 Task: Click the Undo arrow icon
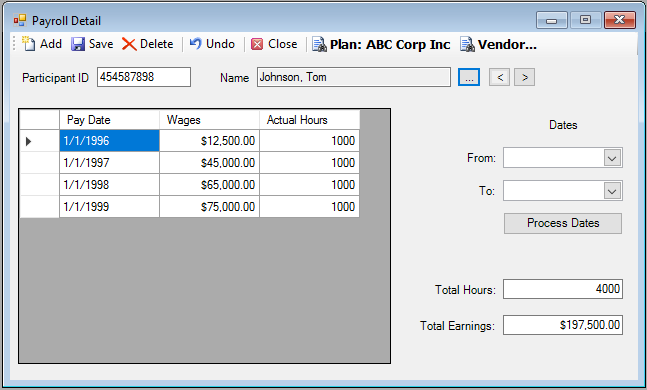[196, 43]
